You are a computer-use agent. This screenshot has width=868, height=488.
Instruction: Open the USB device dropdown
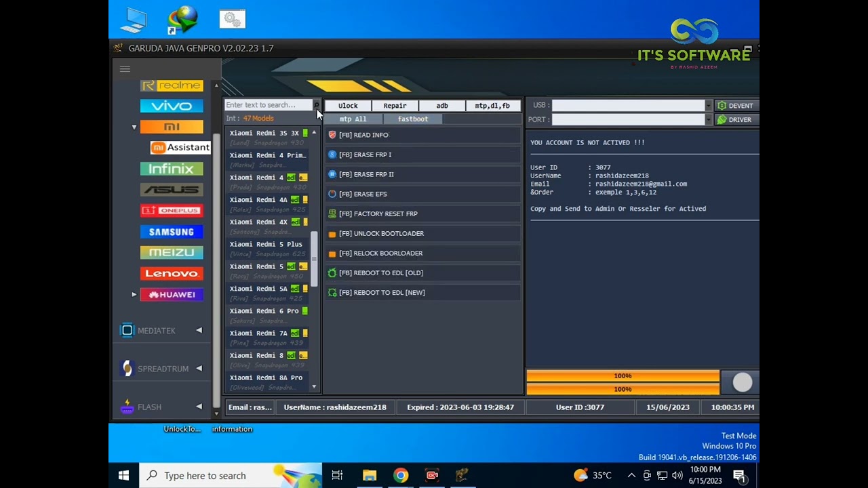click(x=708, y=105)
